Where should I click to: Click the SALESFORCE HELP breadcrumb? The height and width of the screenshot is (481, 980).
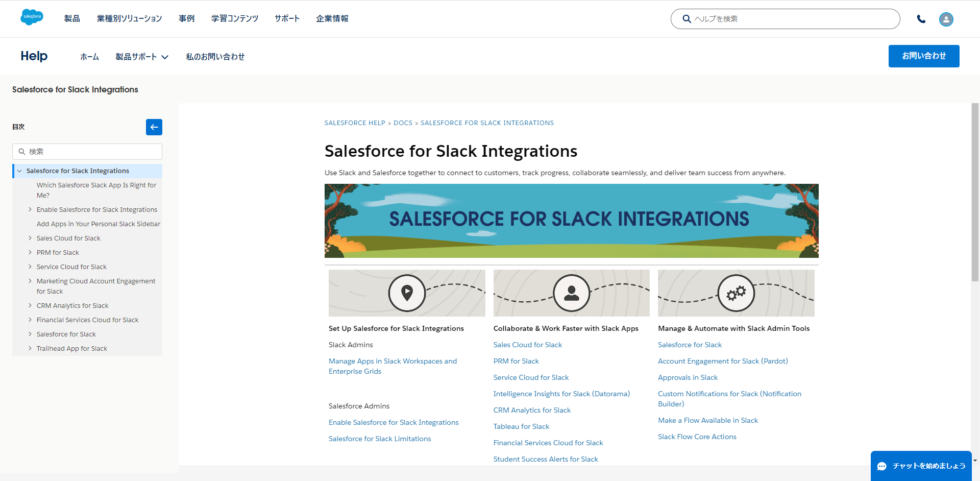click(x=355, y=123)
